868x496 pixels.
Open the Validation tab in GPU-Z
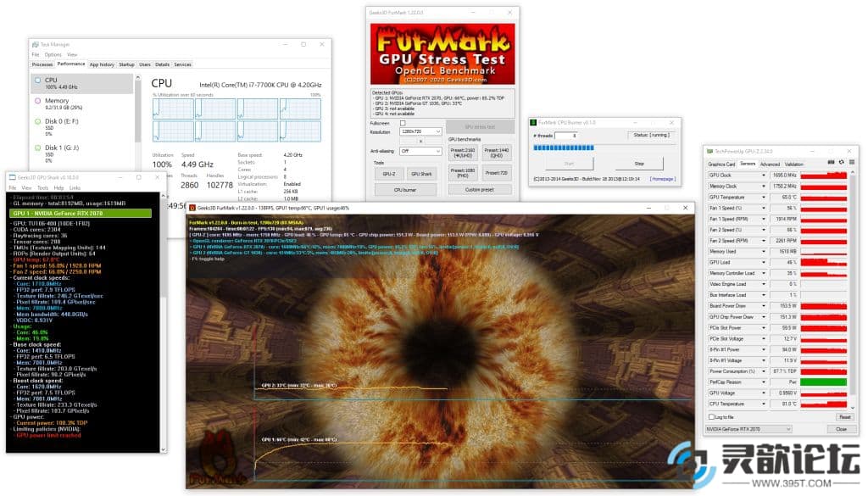793,164
